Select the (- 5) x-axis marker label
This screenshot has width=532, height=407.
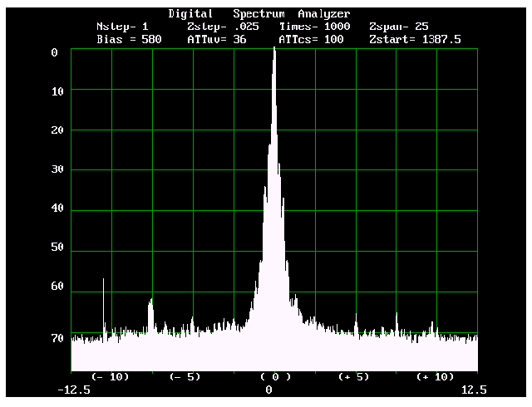pos(185,376)
